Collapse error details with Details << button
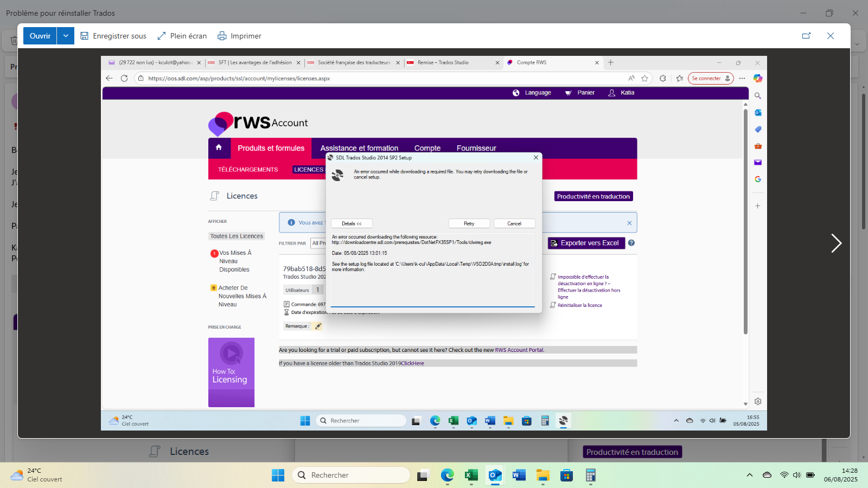868x488 pixels. (351, 223)
